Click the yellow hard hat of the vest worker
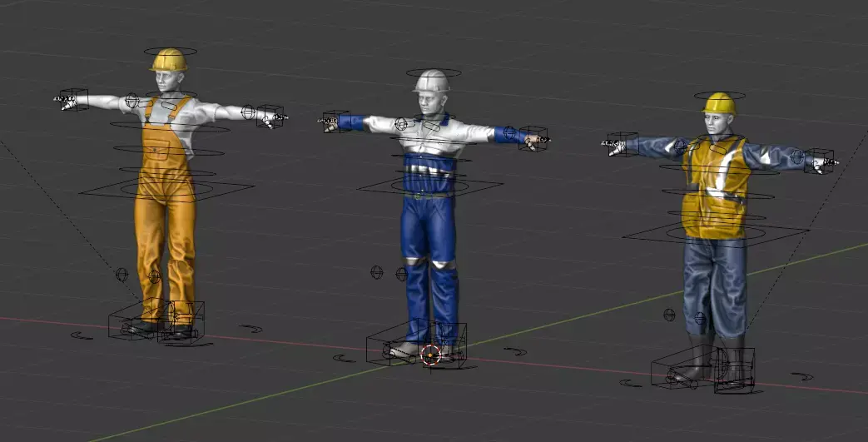Image resolution: width=868 pixels, height=442 pixels. pos(719,103)
